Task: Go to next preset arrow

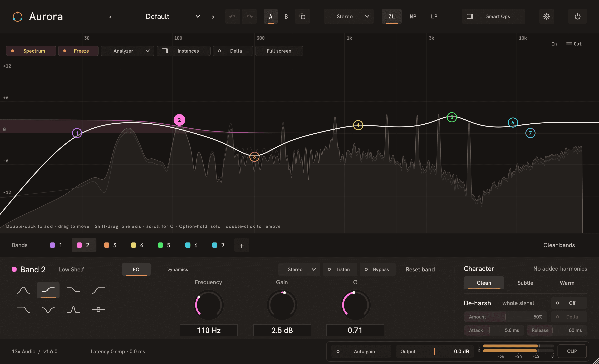Action: click(213, 17)
